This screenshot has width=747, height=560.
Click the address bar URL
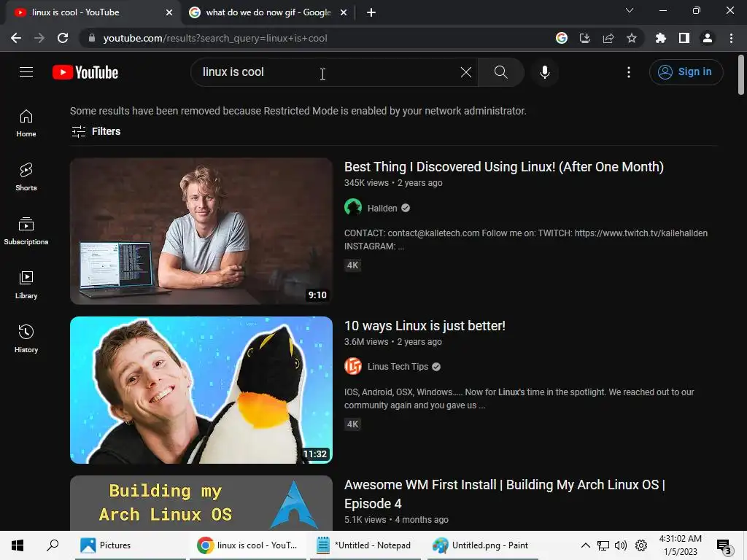(215, 38)
